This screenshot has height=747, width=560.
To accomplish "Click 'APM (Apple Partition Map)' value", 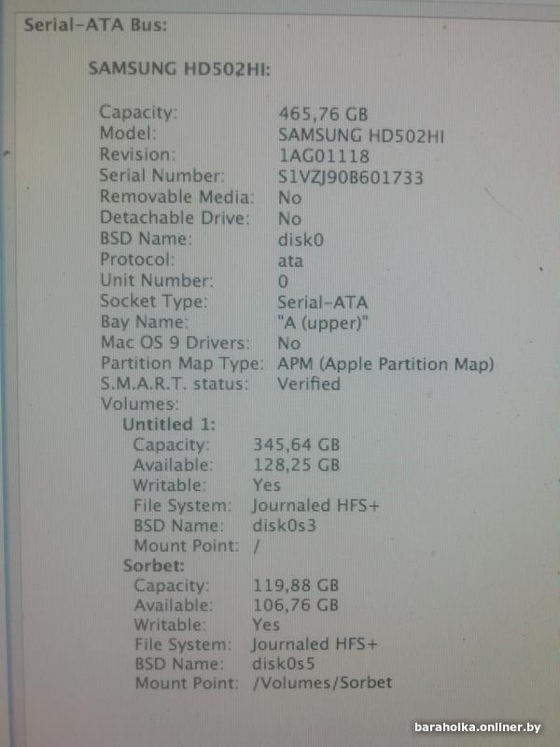I will (385, 364).
